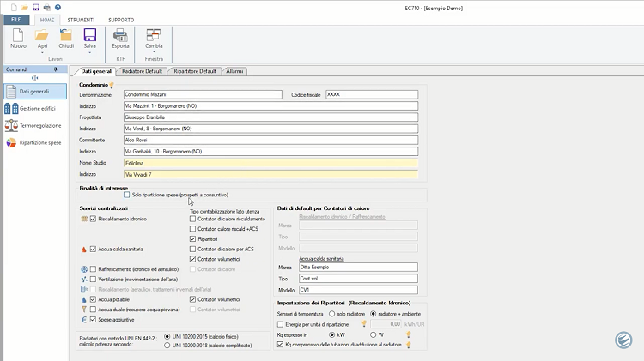644x361 pixels.
Task: Enable Raffrescamento (idronico ed aeraulico) checkbox
Action: [x=94, y=268]
